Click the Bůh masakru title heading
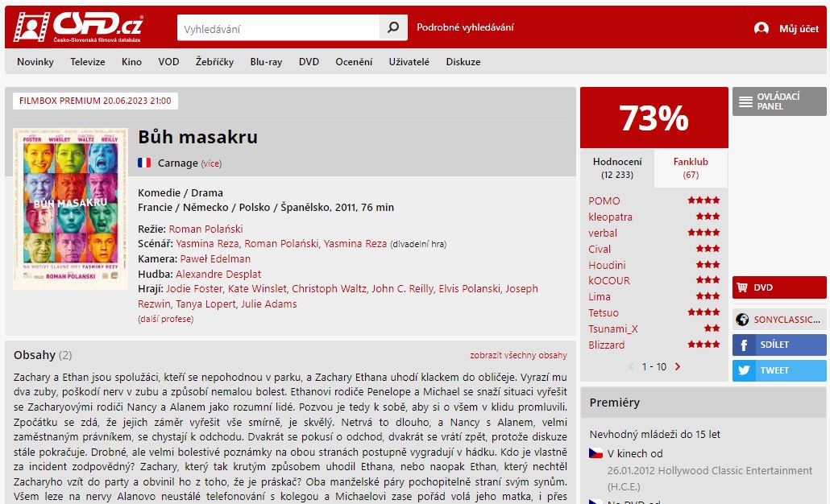The image size is (830, 504). click(x=198, y=137)
